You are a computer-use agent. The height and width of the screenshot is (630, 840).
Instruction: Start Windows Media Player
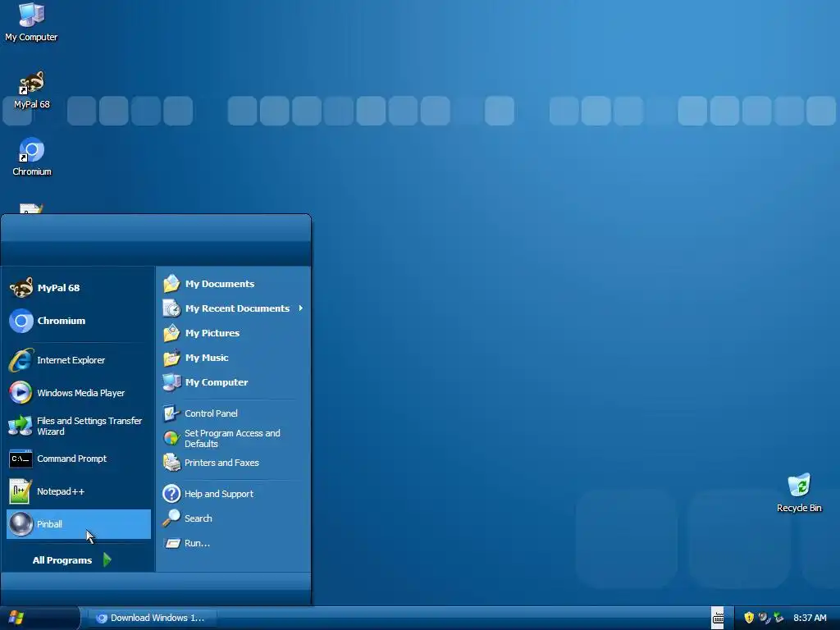(x=78, y=393)
